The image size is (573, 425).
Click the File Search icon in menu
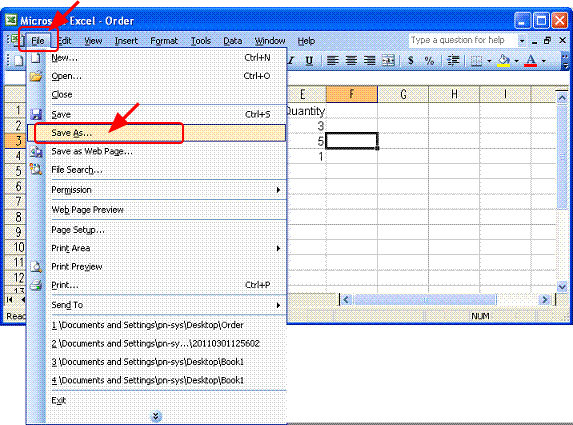36,169
